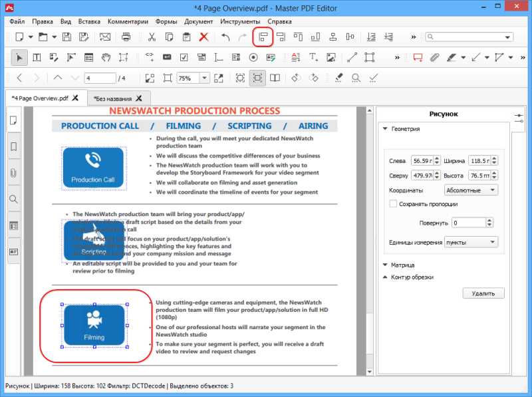Open the Единицы измерения пункты dropdown
The image size is (532, 397).
click(471, 242)
